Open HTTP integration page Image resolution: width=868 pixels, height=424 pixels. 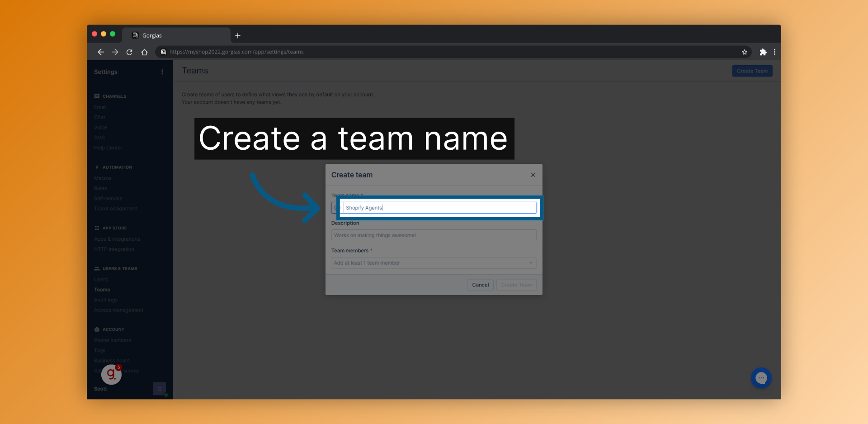coord(114,249)
